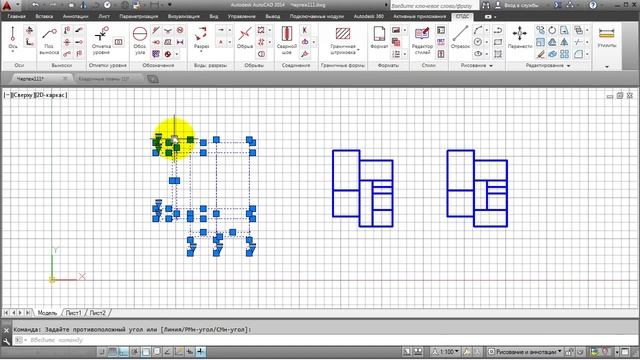Switch to the Лист1 layout tab

point(73,313)
